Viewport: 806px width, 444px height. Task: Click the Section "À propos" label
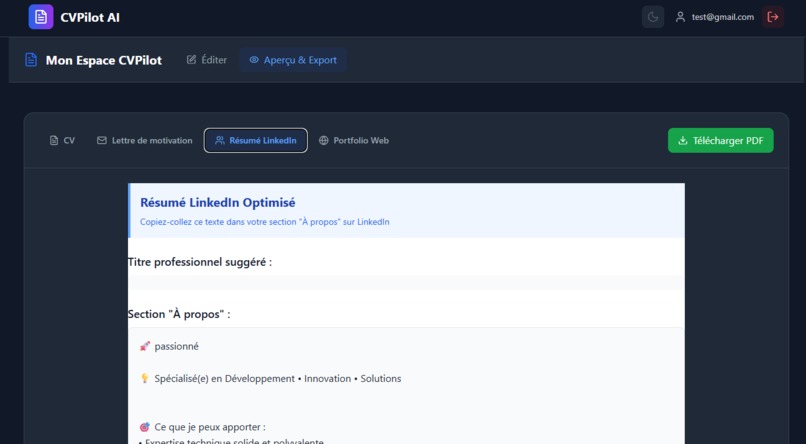pyautogui.click(x=179, y=314)
